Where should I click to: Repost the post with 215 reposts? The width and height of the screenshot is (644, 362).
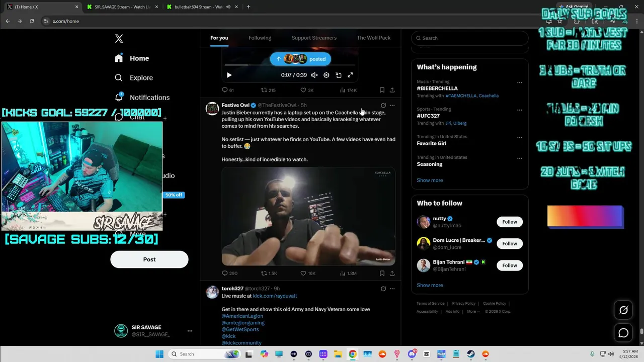click(x=268, y=90)
